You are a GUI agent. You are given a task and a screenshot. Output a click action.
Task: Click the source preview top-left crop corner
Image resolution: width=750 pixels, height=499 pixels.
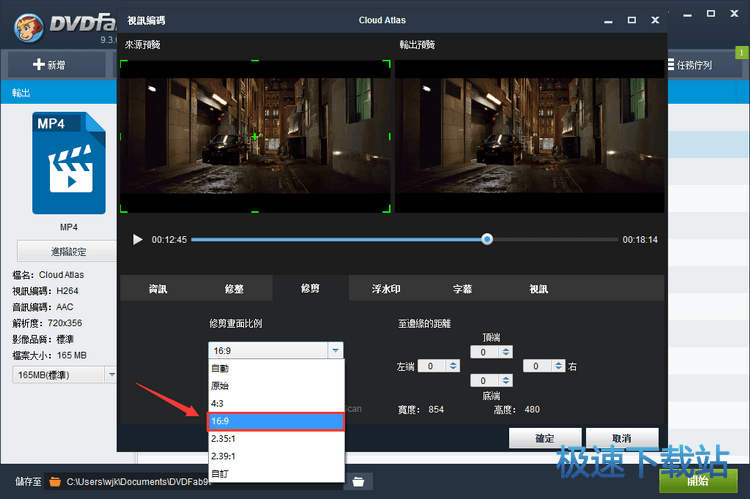click(123, 63)
